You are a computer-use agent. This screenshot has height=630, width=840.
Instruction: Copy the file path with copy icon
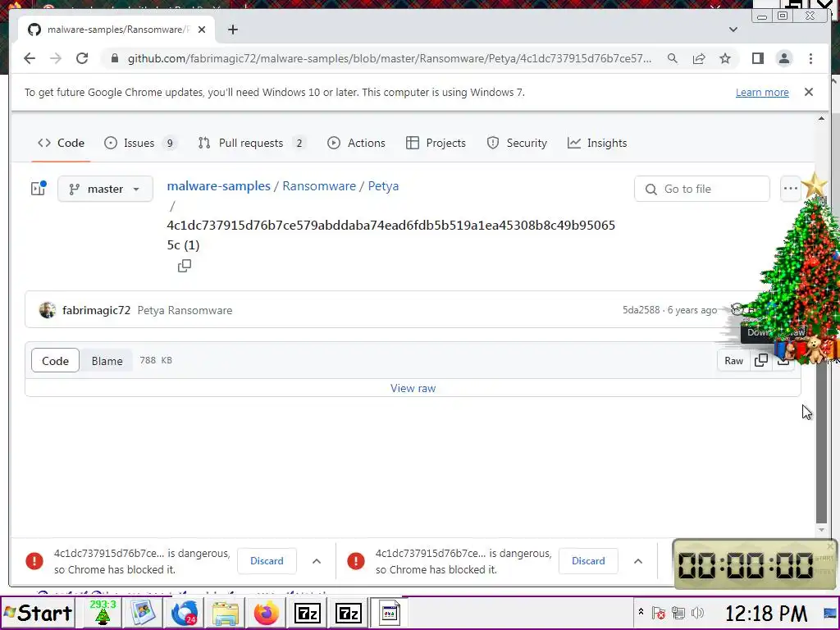(x=185, y=266)
